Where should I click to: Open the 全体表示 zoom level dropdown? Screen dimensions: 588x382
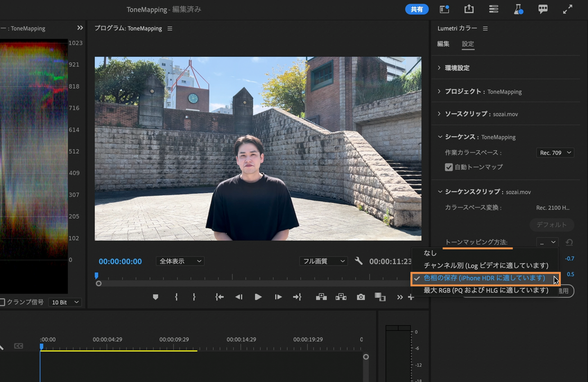pyautogui.click(x=180, y=261)
